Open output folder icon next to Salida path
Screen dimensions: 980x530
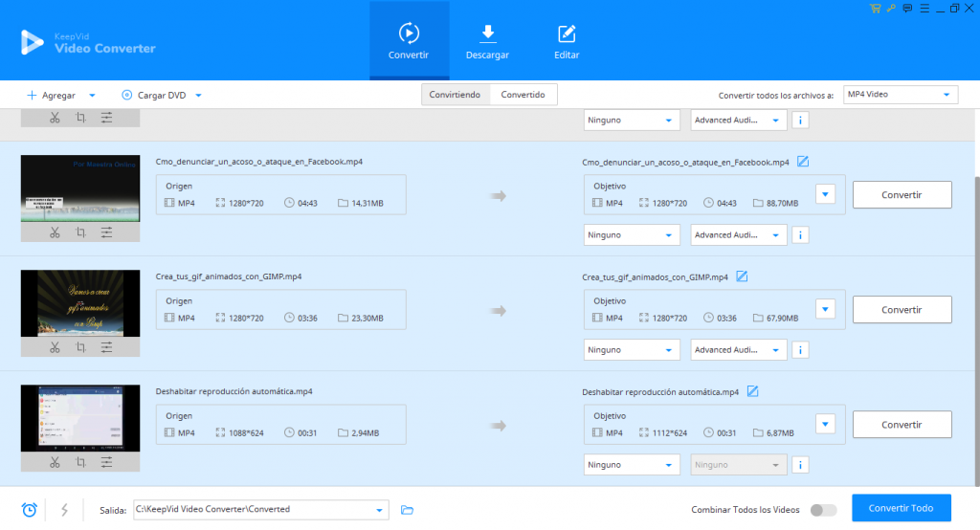click(x=407, y=510)
